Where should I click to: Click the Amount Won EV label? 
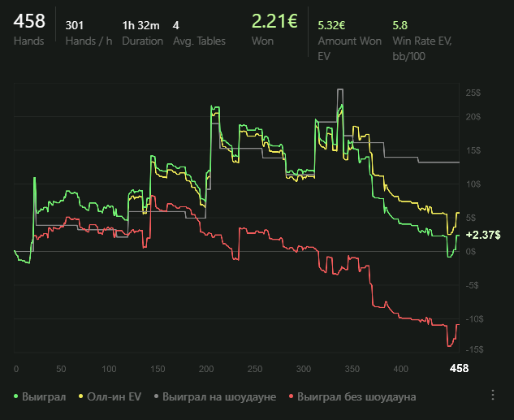point(350,49)
